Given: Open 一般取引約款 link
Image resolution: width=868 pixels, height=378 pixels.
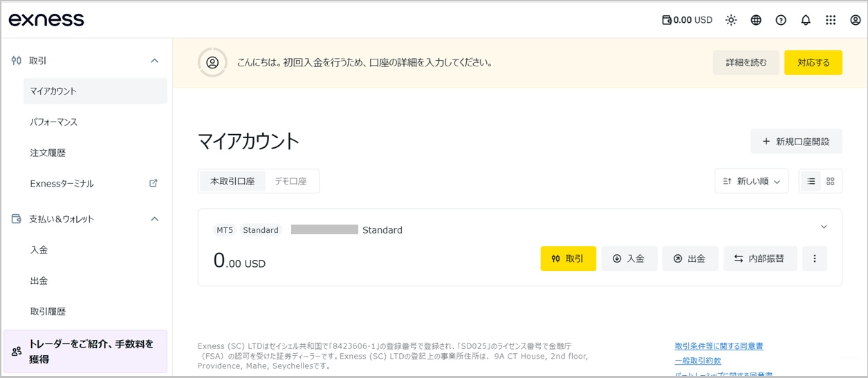Looking at the screenshot, I should (x=698, y=361).
